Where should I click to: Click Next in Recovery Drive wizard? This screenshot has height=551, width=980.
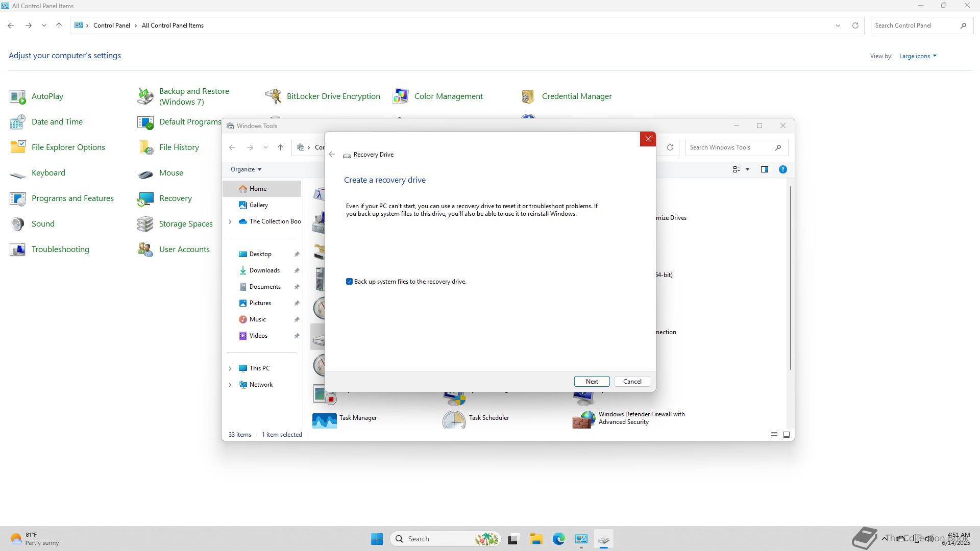(592, 382)
